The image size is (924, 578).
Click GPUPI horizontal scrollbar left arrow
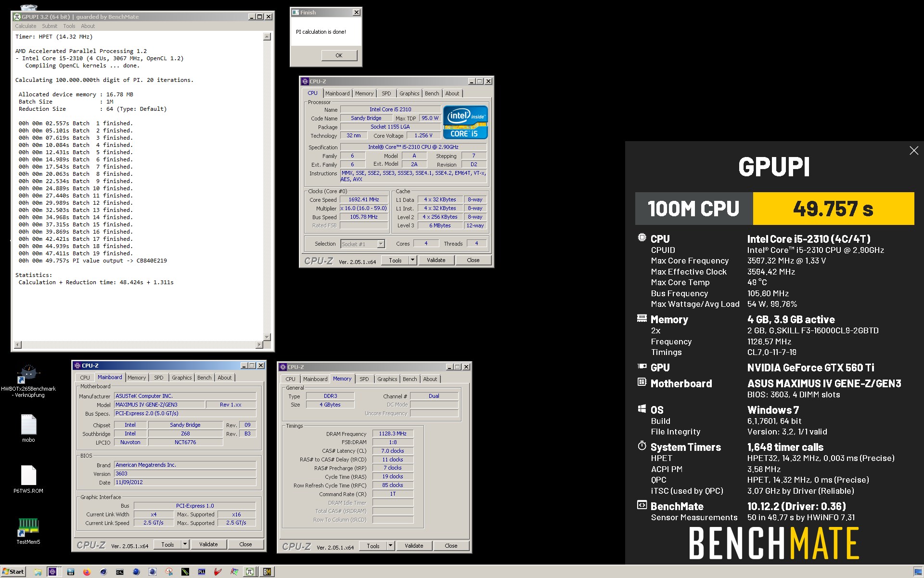pos(18,344)
